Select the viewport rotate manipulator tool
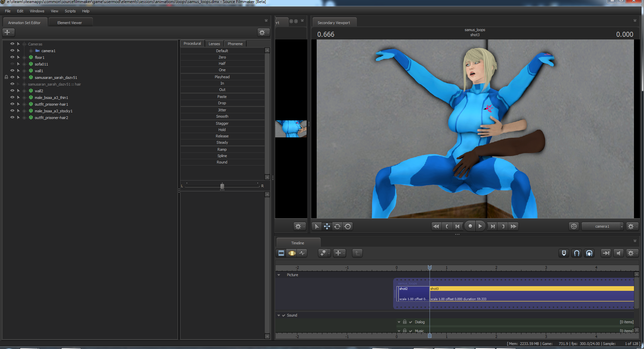The width and height of the screenshot is (644, 349). 337,226
